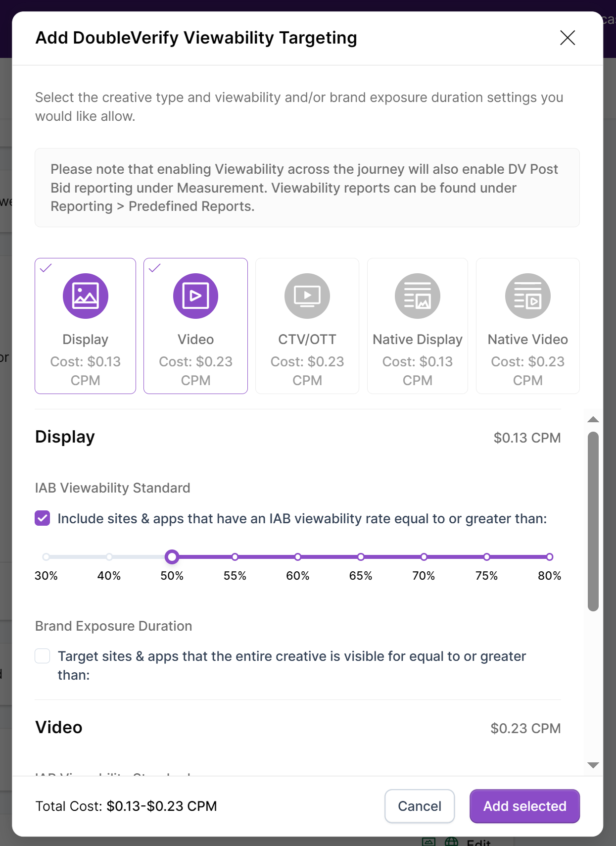This screenshot has height=846, width=616.
Task: Select the Native Video creative icon
Action: point(527,296)
